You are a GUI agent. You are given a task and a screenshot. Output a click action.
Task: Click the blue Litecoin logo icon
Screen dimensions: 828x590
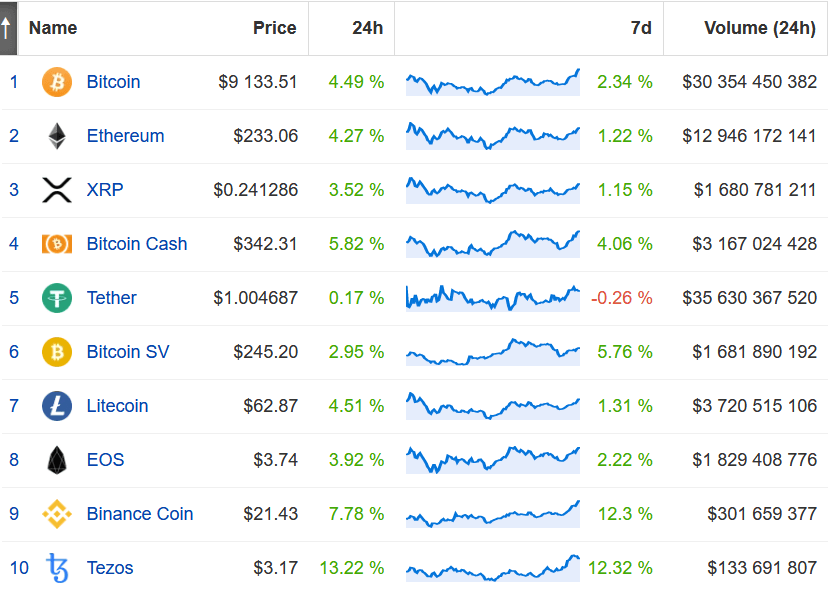[x=57, y=406]
